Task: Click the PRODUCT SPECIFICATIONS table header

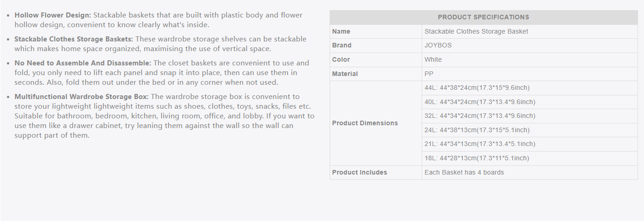Action: click(x=483, y=18)
